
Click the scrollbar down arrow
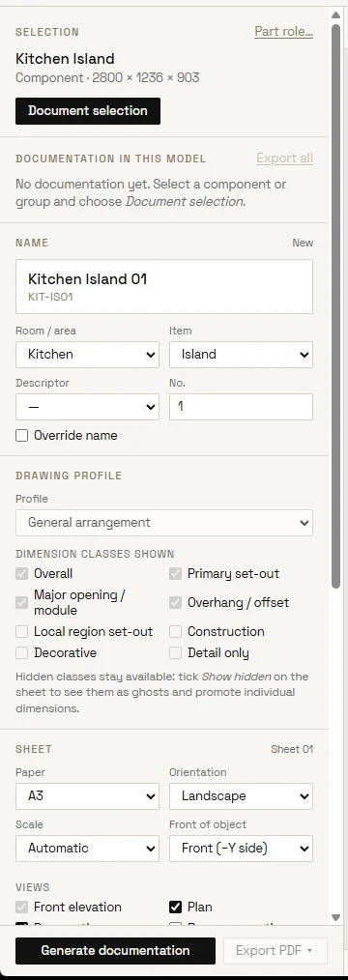click(x=336, y=917)
